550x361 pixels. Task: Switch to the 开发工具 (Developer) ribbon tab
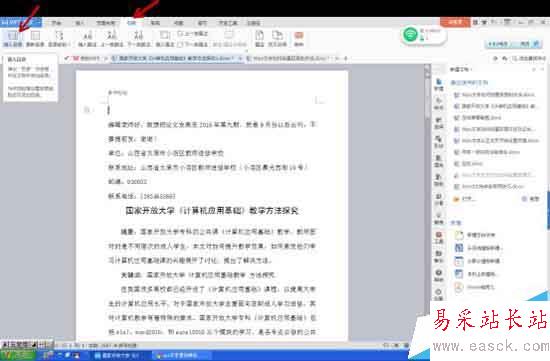pyautogui.click(x=228, y=23)
